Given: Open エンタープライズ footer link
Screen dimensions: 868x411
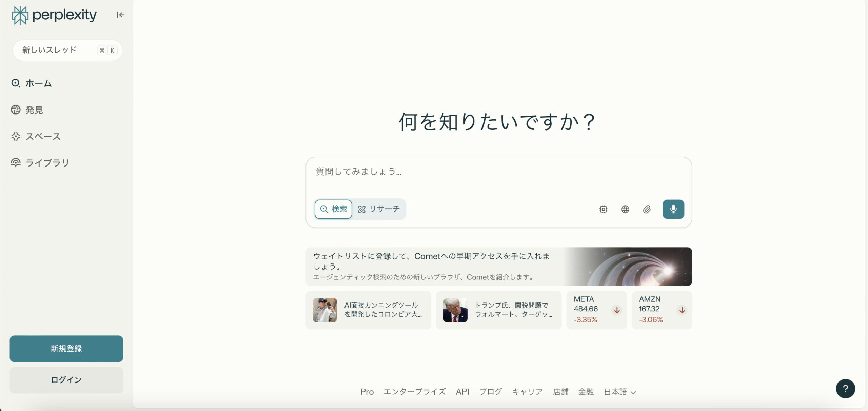Looking at the screenshot, I should coord(415,392).
